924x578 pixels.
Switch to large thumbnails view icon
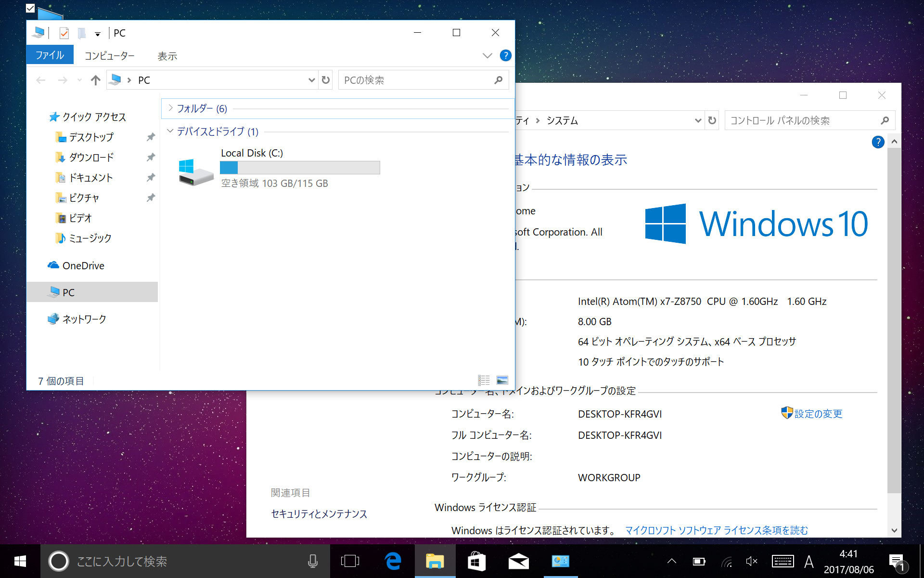point(502,381)
